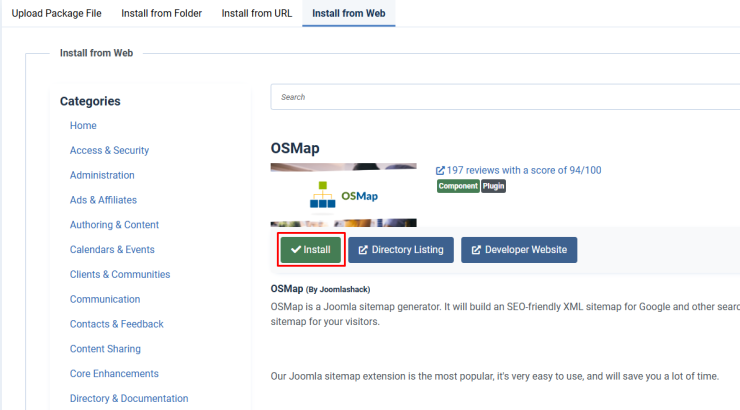Open Ads & Affiliates category
This screenshot has width=740, height=410.
tap(103, 200)
